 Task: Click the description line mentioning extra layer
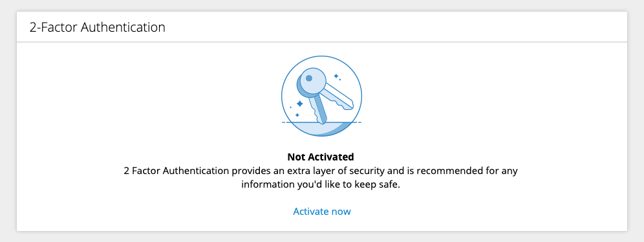pyautogui.click(x=321, y=171)
